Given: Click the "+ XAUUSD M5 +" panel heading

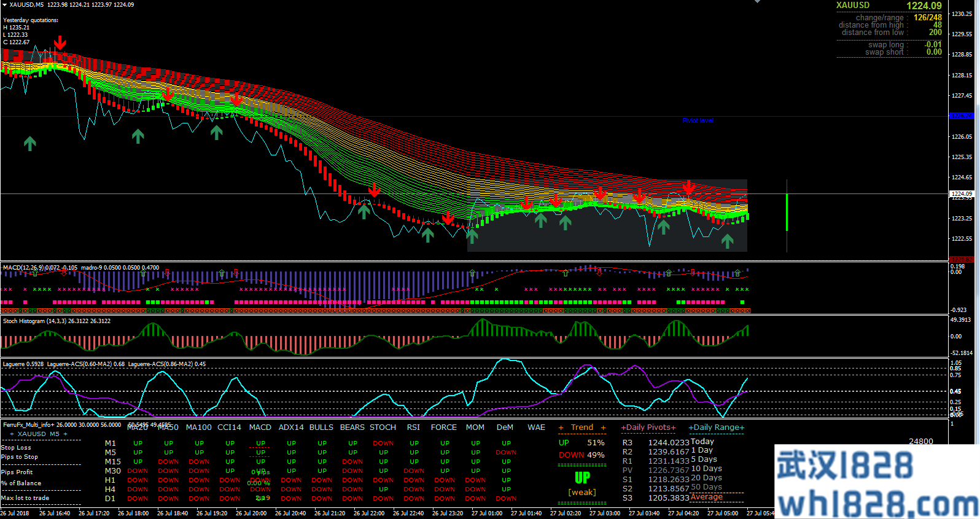Looking at the screenshot, I should tap(38, 434).
